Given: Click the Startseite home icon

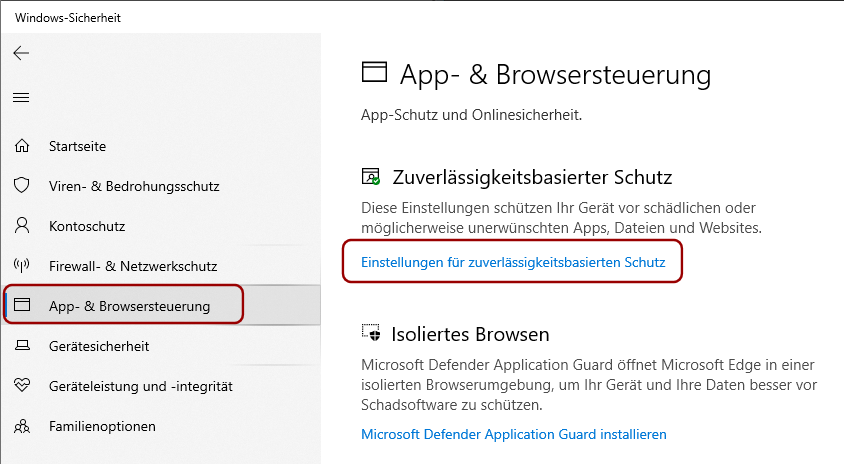Looking at the screenshot, I should pyautogui.click(x=22, y=146).
